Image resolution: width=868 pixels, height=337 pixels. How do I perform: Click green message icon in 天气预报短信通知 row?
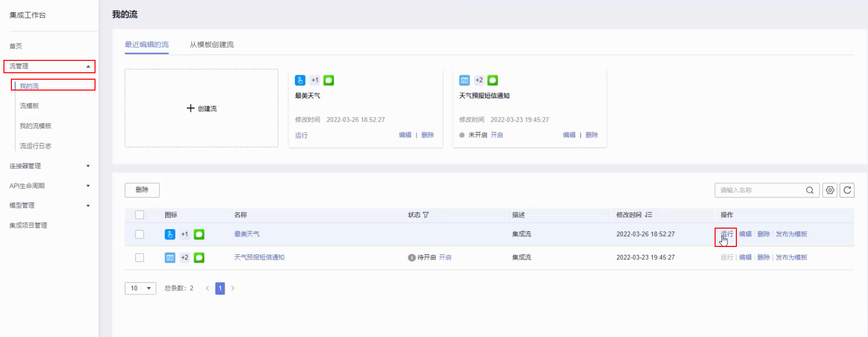pyautogui.click(x=199, y=258)
